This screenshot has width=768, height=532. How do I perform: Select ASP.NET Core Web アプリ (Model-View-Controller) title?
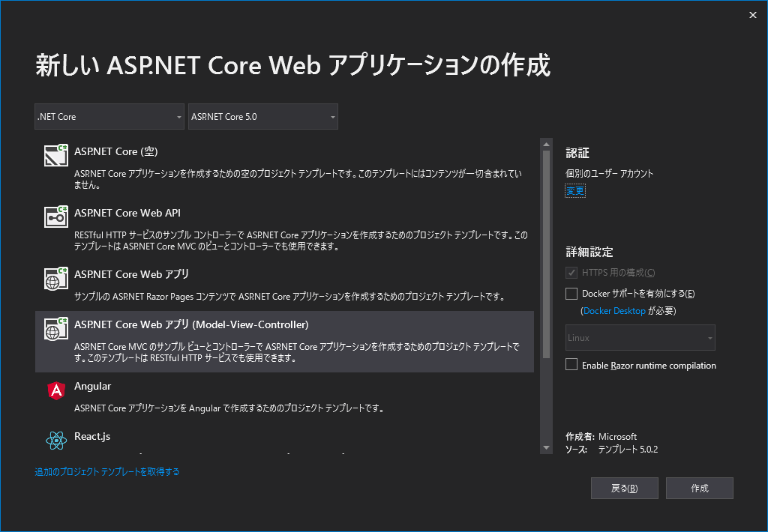coord(191,324)
